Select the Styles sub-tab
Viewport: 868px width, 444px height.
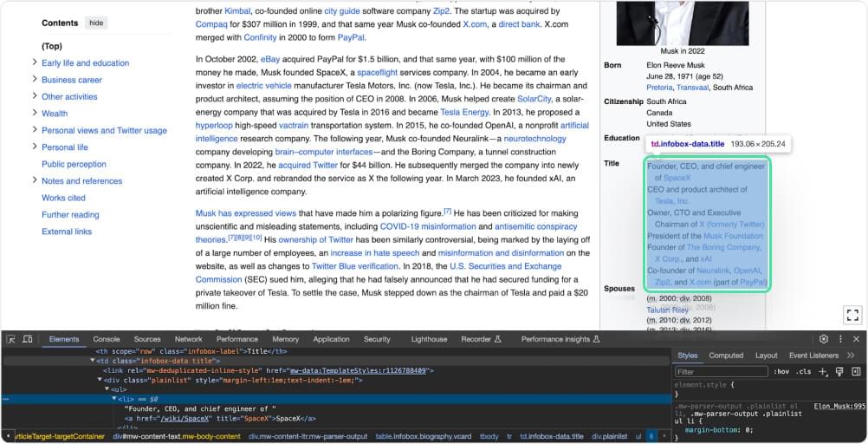(x=688, y=356)
